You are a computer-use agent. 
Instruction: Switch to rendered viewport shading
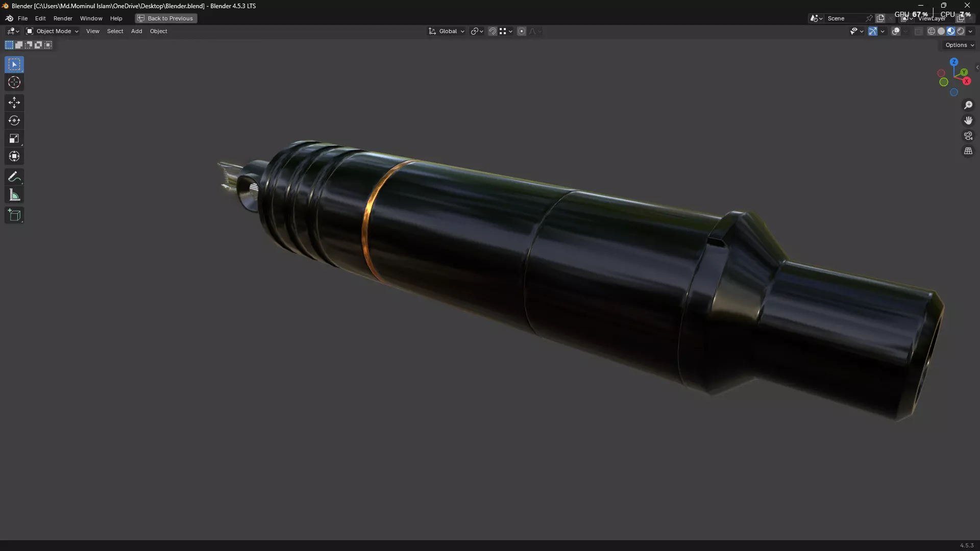click(961, 32)
